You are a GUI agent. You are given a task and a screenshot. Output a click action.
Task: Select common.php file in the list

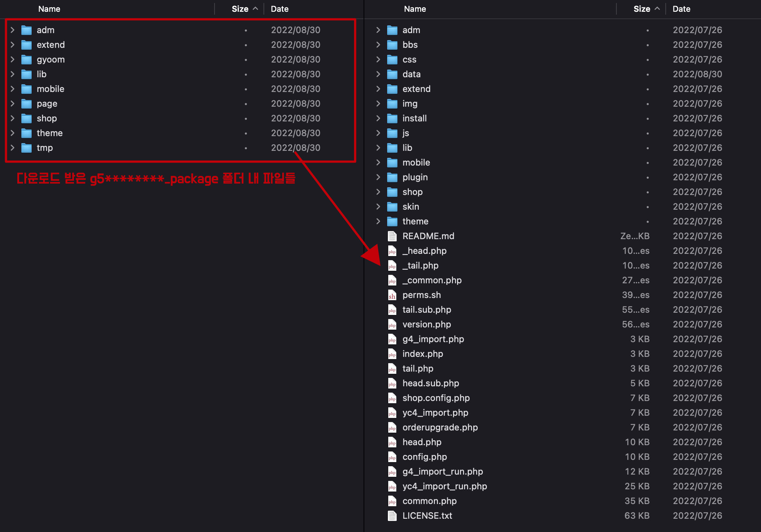pos(429,501)
